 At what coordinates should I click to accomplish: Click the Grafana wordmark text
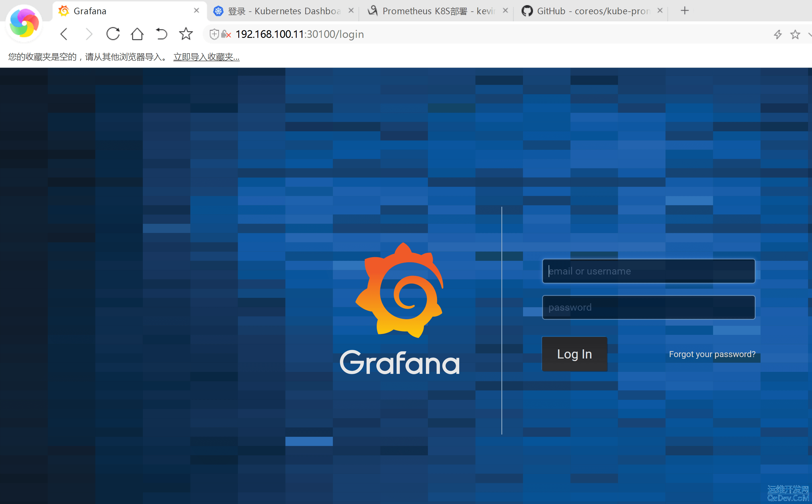[x=399, y=362]
